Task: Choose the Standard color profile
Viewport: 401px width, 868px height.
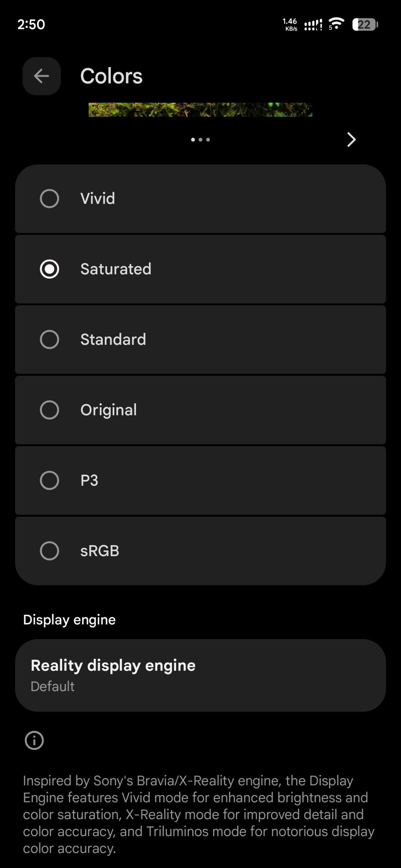Action: tap(50, 339)
